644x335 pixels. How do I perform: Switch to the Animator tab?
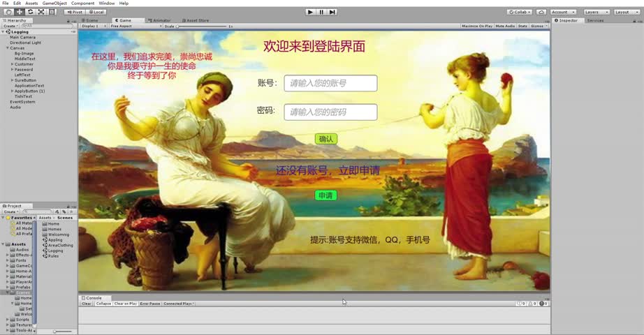point(161,20)
